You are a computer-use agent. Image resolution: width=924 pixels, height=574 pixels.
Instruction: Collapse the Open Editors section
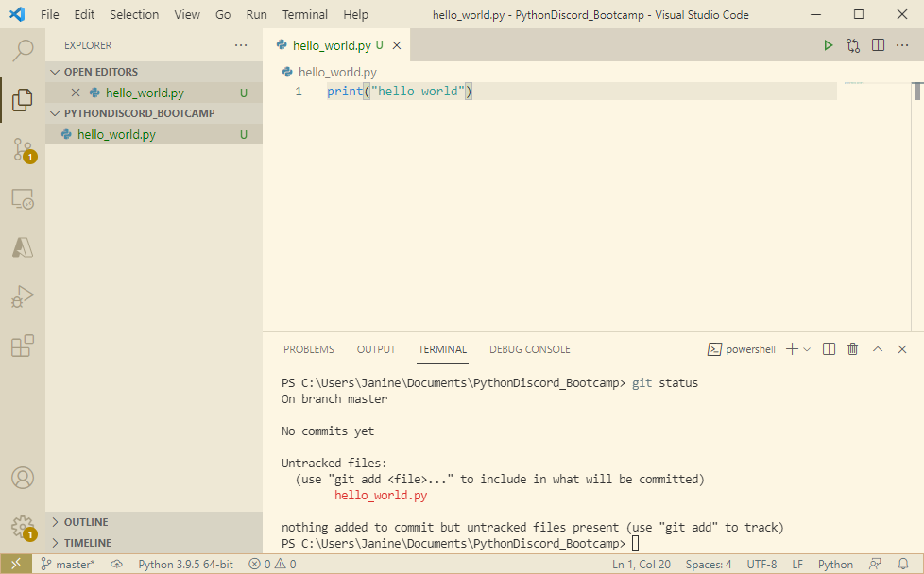point(154,72)
